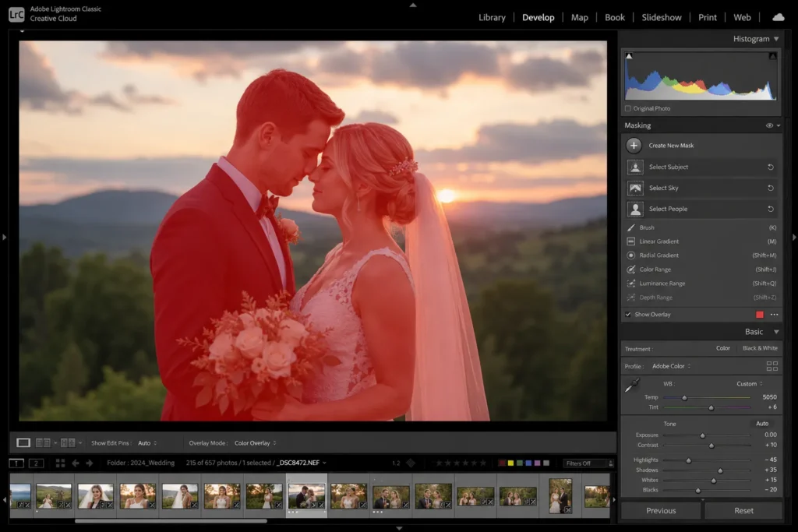Open overlay options three-dot menu
The height and width of the screenshot is (532, 798).
(774, 315)
